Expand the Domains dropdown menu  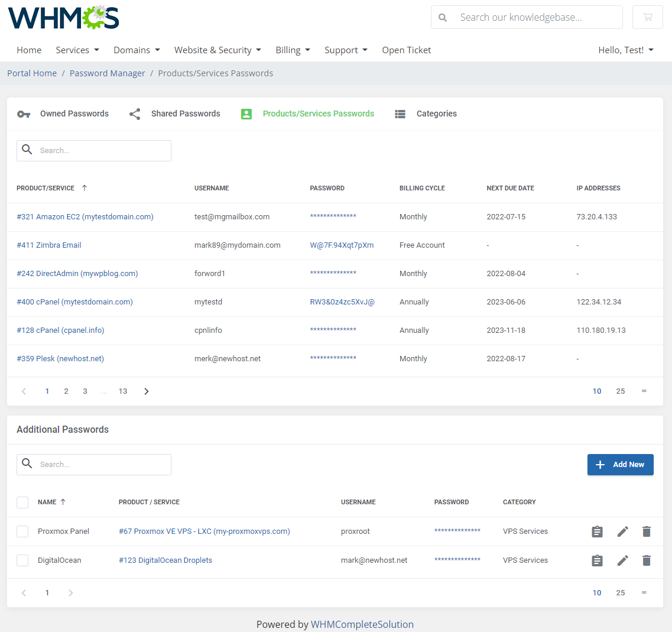pos(137,50)
